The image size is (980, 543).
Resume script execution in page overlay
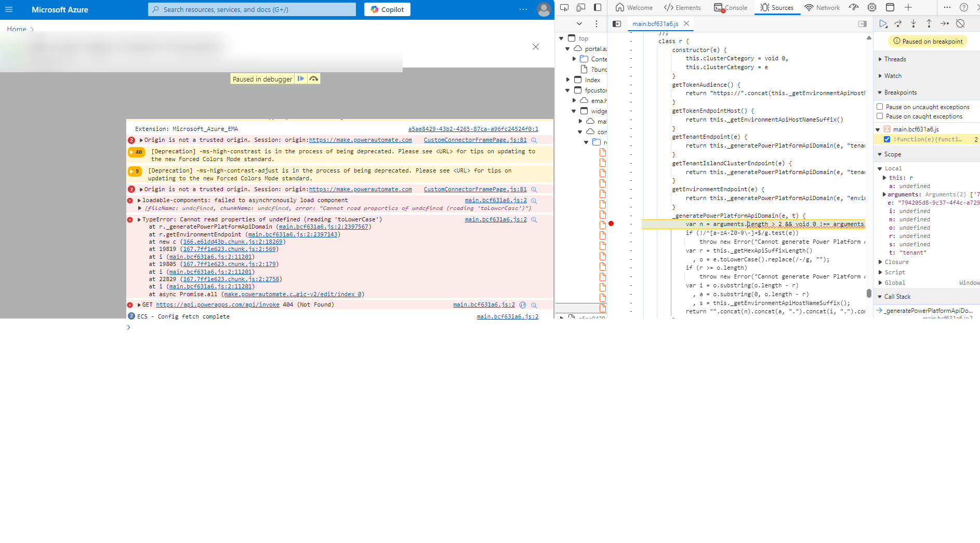(x=301, y=79)
